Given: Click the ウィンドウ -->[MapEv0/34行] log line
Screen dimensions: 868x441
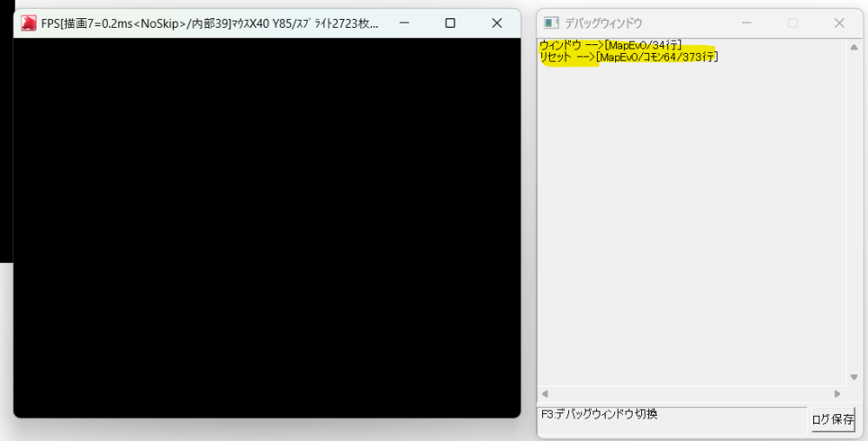Looking at the screenshot, I should coord(611,45).
